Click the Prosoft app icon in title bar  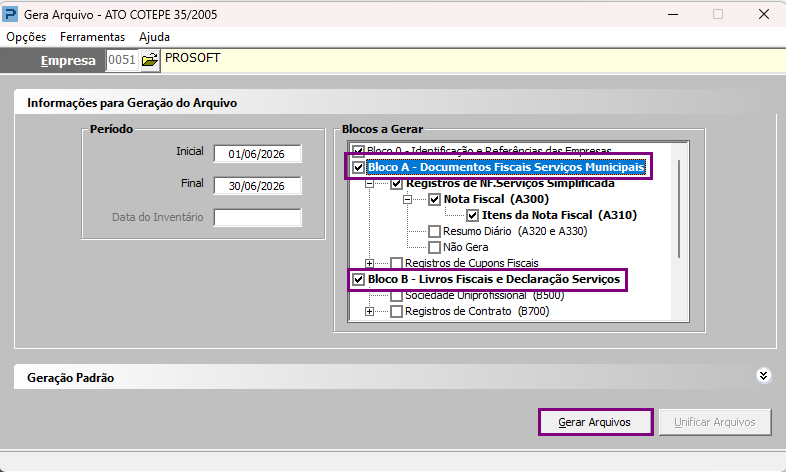tap(10, 14)
